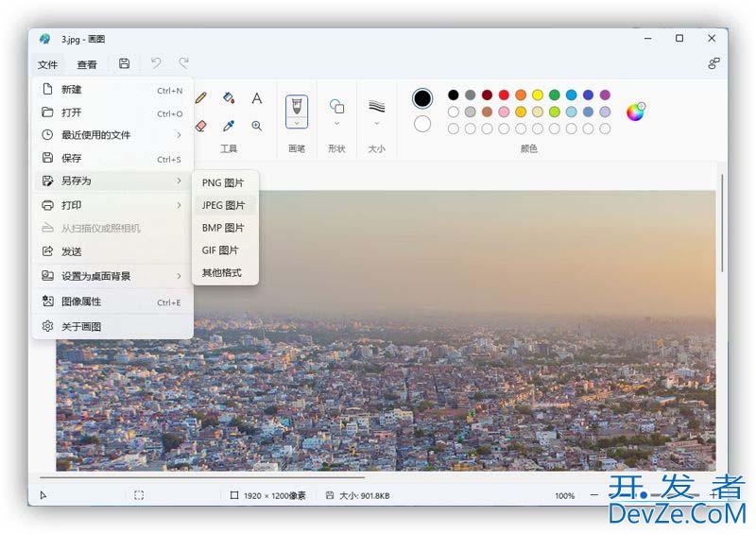This screenshot has width=756, height=534.
Task: Save as PNG 图片
Action: coord(225,182)
